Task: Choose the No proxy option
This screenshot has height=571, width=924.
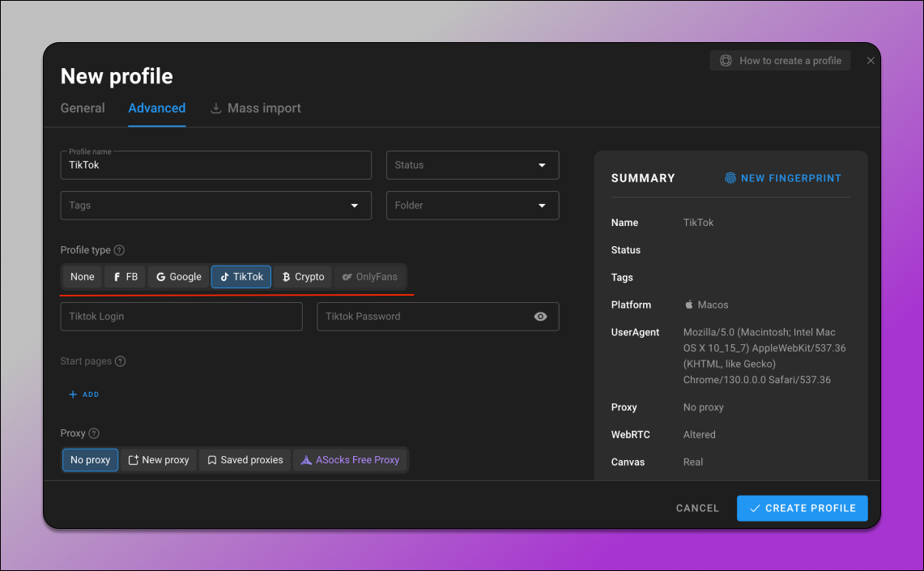Action: click(x=90, y=460)
